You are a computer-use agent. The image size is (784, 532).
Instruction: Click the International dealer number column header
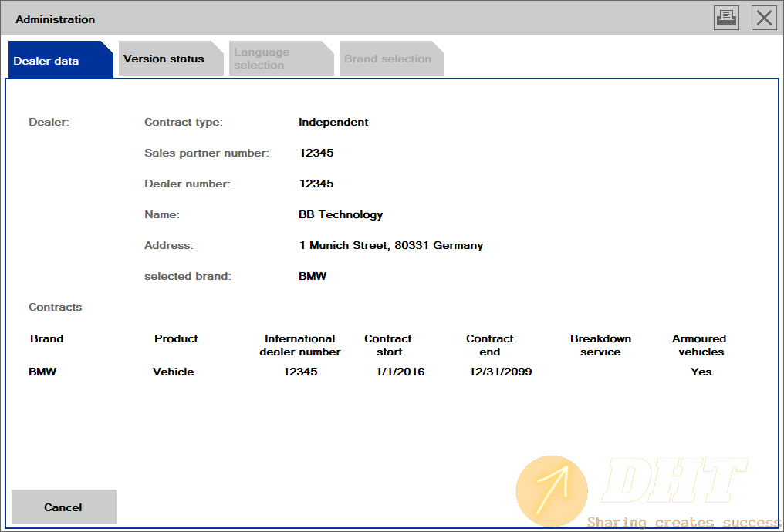299,345
